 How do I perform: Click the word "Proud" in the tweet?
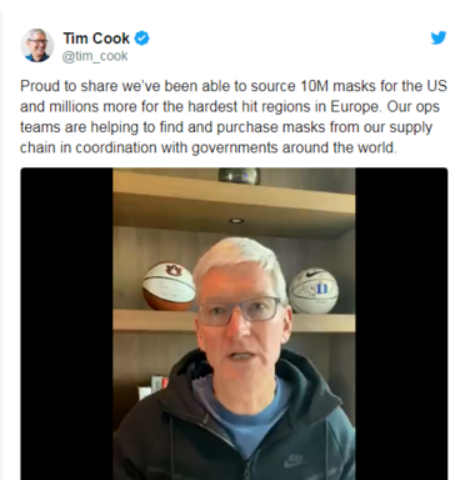40,86
